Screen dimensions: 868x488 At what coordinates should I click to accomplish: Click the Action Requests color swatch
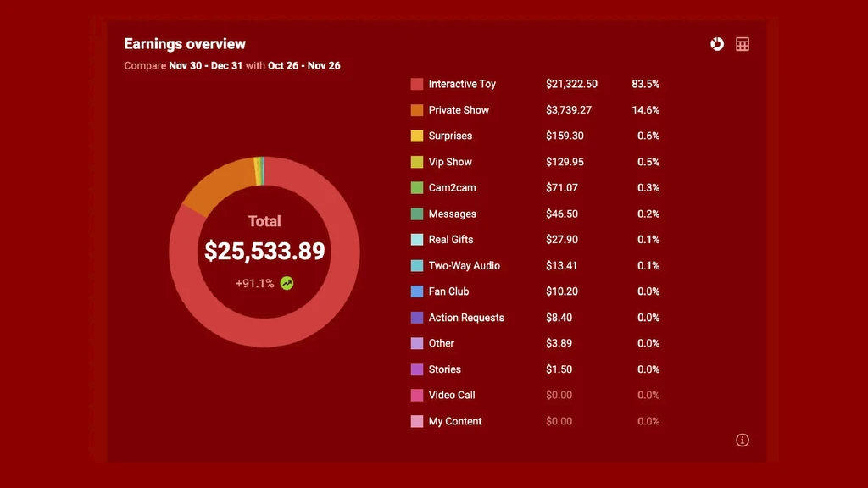(x=417, y=318)
